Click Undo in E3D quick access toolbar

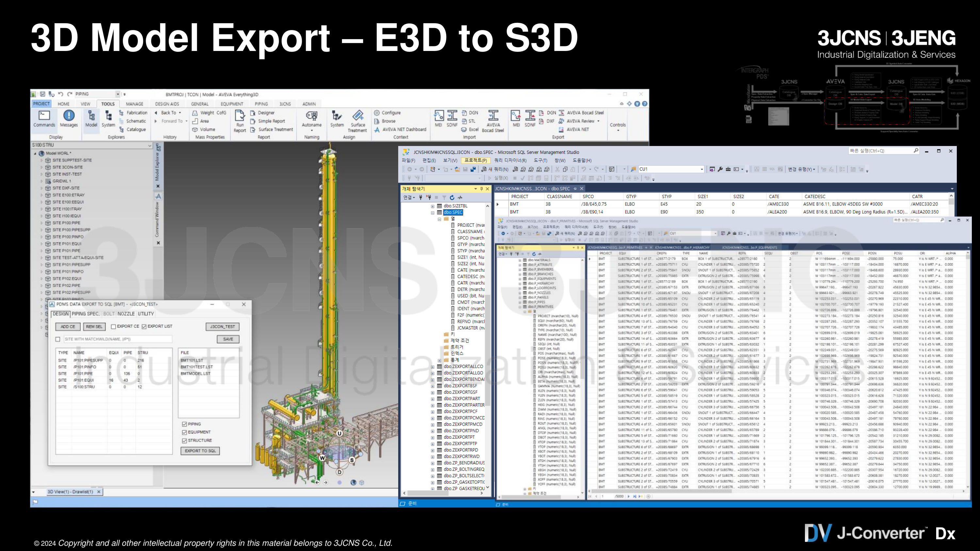[x=60, y=94]
